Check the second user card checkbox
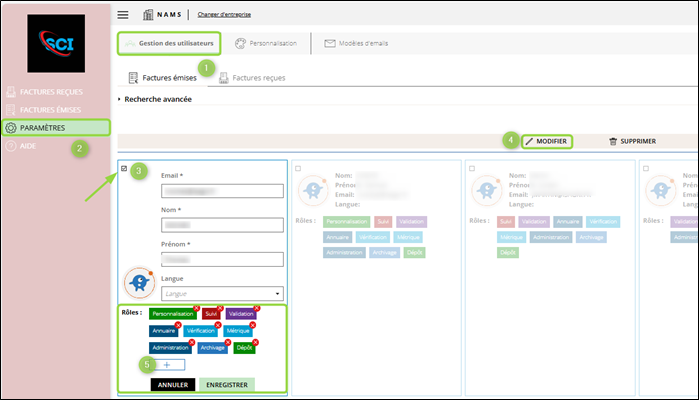The width and height of the screenshot is (699, 400). (x=299, y=169)
